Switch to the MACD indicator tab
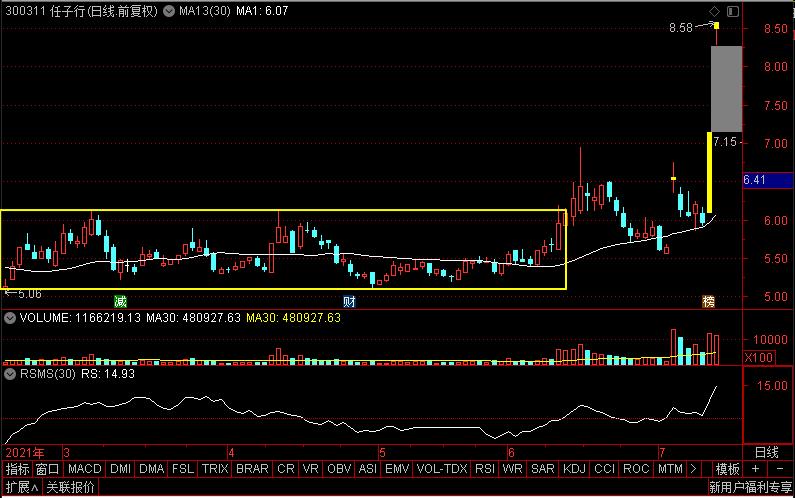This screenshot has width=795, height=498. (85, 469)
